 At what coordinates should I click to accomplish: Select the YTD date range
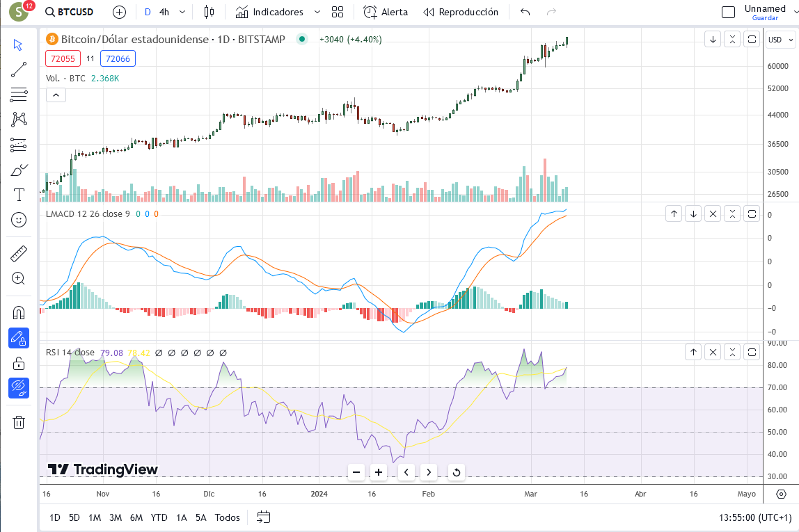point(159,518)
